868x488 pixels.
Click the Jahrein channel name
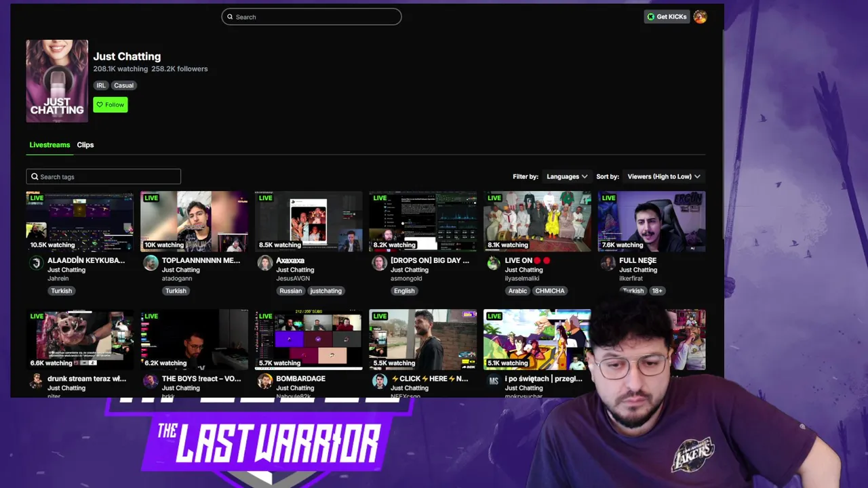tap(58, 279)
